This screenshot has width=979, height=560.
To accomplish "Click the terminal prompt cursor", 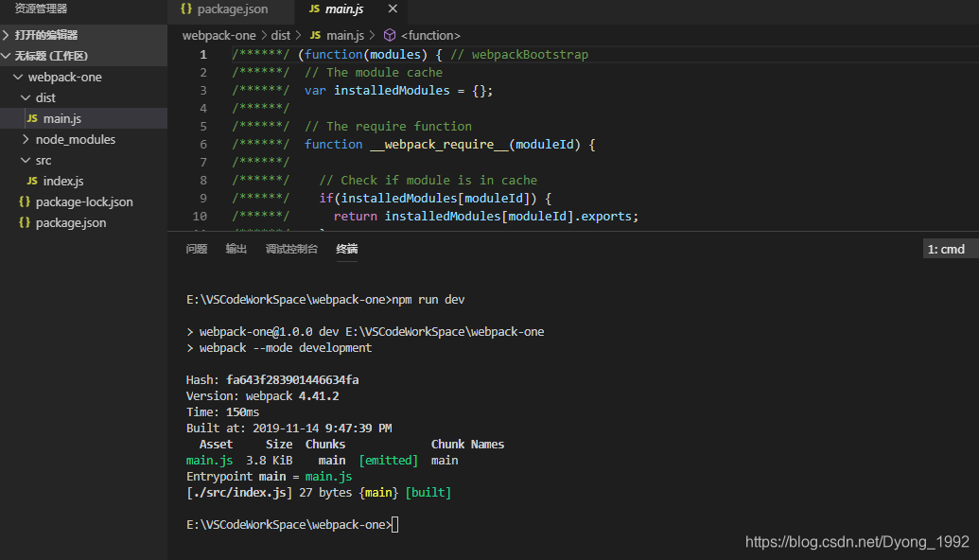I will [x=394, y=524].
